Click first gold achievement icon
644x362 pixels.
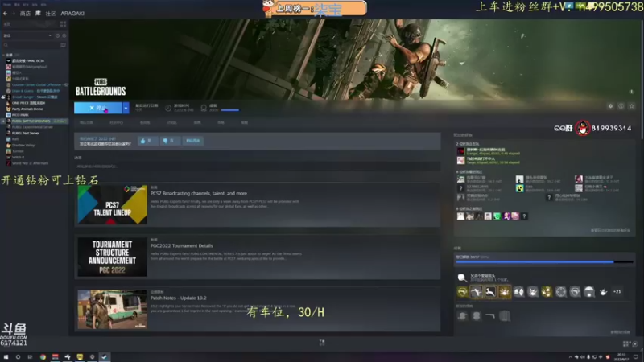tap(462, 292)
